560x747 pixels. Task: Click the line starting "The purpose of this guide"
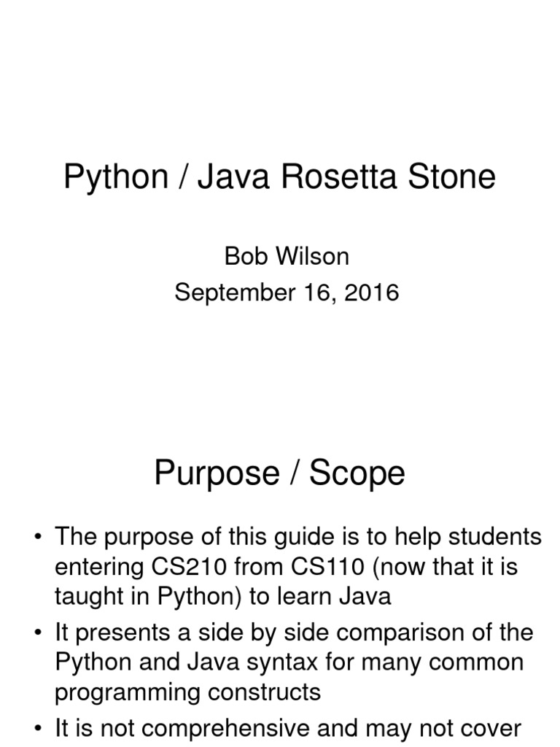click(298, 538)
